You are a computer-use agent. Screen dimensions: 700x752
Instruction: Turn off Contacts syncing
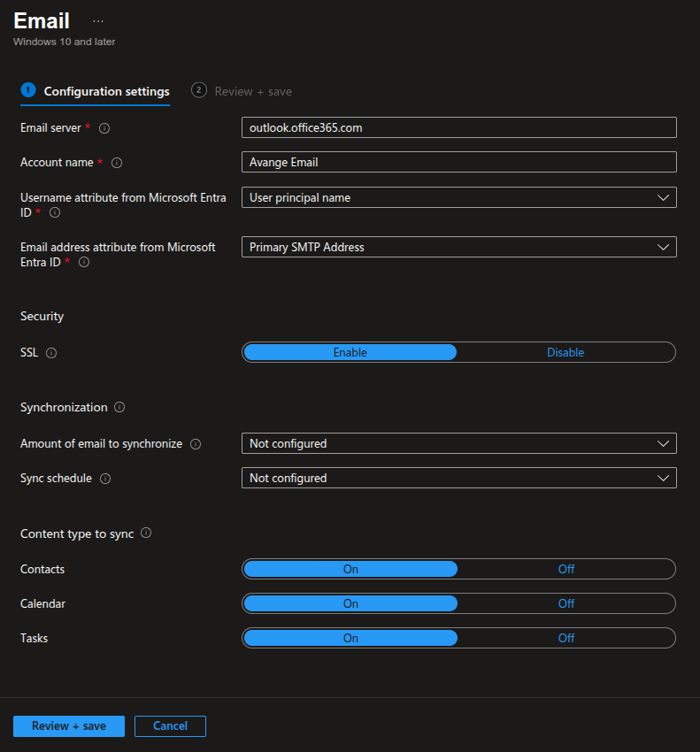click(566, 569)
